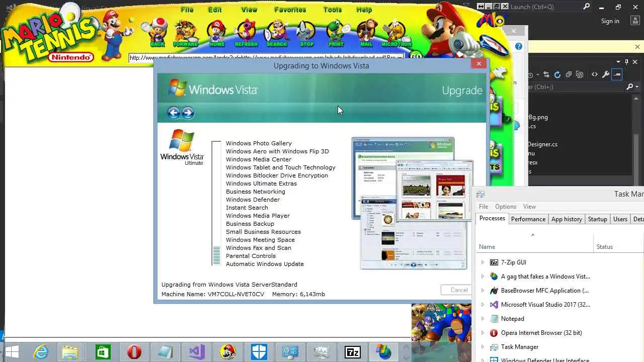Expand Opera Internet Browser process

click(x=482, y=333)
